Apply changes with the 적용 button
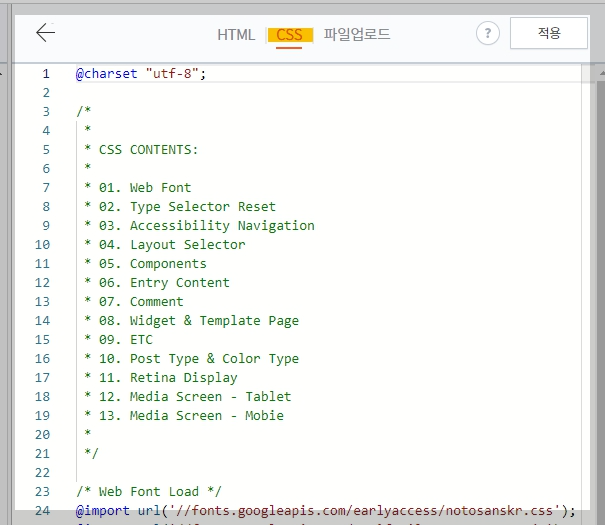 pyautogui.click(x=549, y=33)
